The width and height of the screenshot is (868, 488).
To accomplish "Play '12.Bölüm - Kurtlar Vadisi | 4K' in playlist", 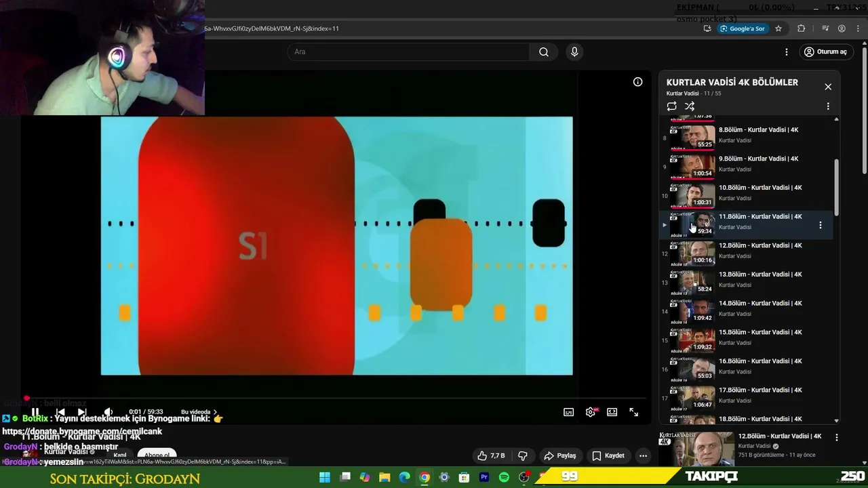I will 760,245.
